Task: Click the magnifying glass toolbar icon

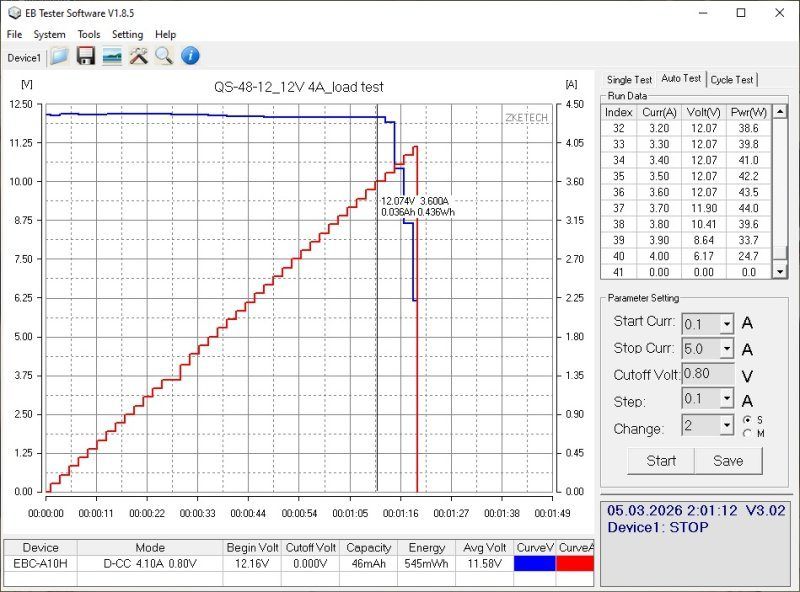Action: [x=163, y=56]
